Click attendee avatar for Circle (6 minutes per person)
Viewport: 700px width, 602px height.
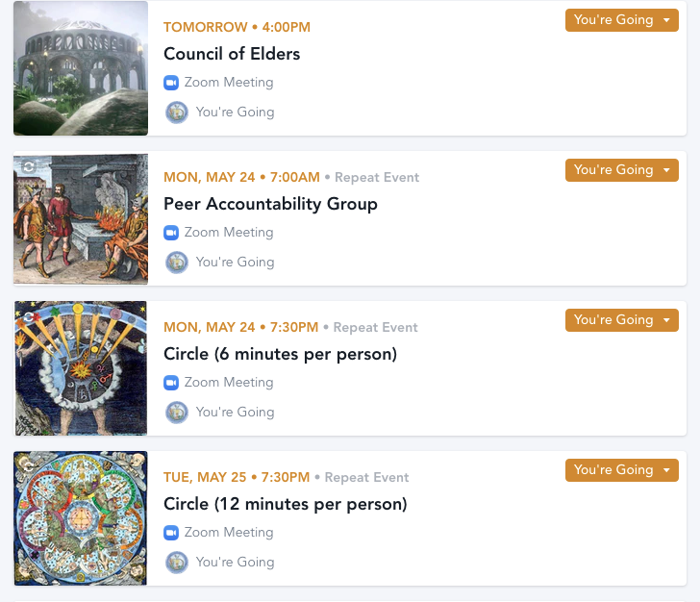[176, 413]
